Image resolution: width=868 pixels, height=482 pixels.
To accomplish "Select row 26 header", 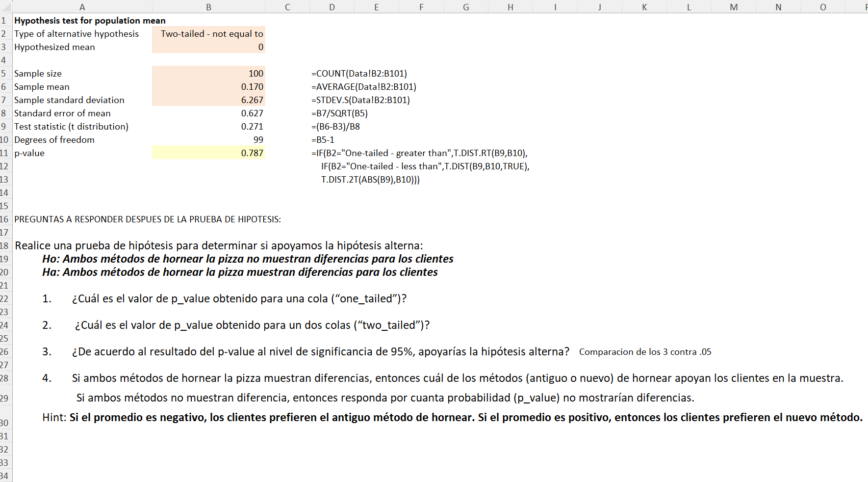I will pos(6,351).
